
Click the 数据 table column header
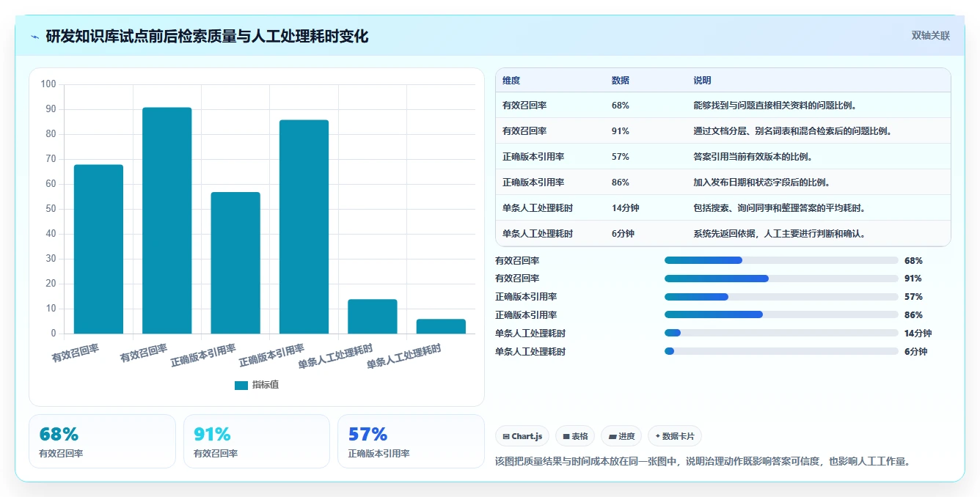tap(621, 81)
